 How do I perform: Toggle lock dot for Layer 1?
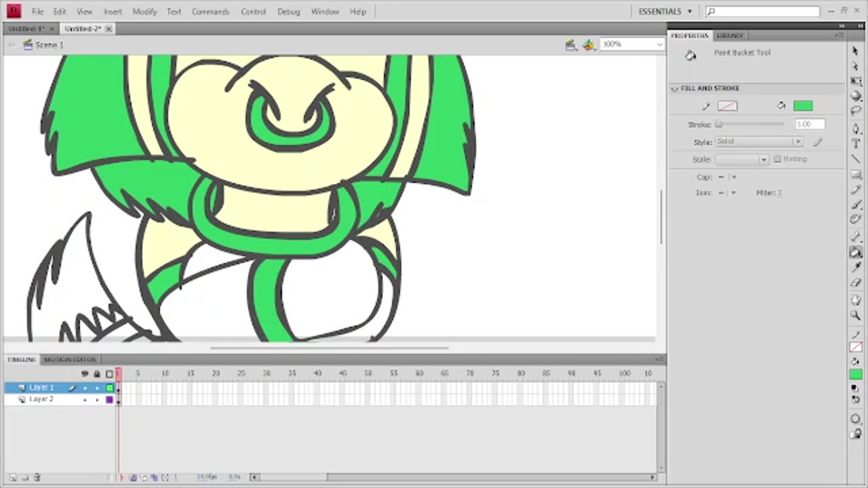coord(97,388)
